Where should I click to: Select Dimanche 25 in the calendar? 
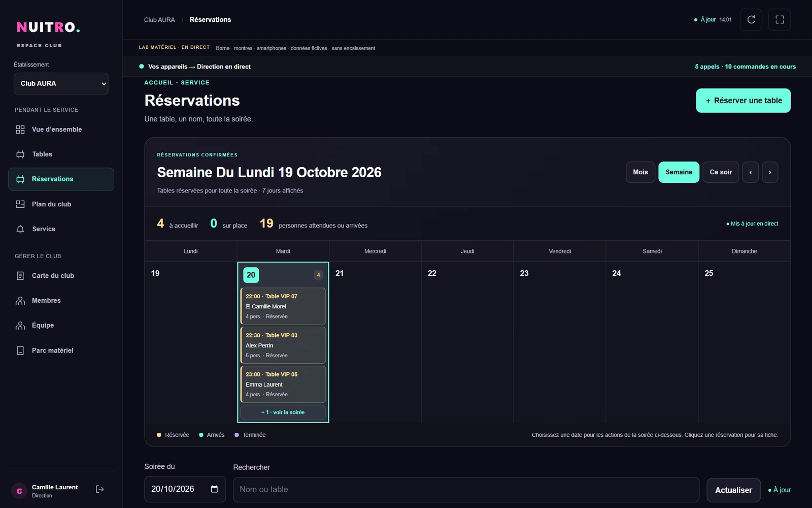745,341
